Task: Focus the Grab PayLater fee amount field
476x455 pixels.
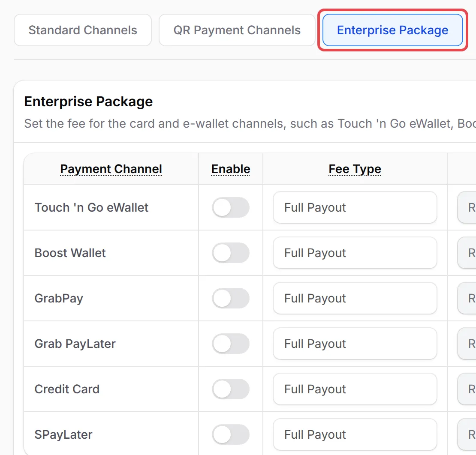Action: (x=467, y=344)
